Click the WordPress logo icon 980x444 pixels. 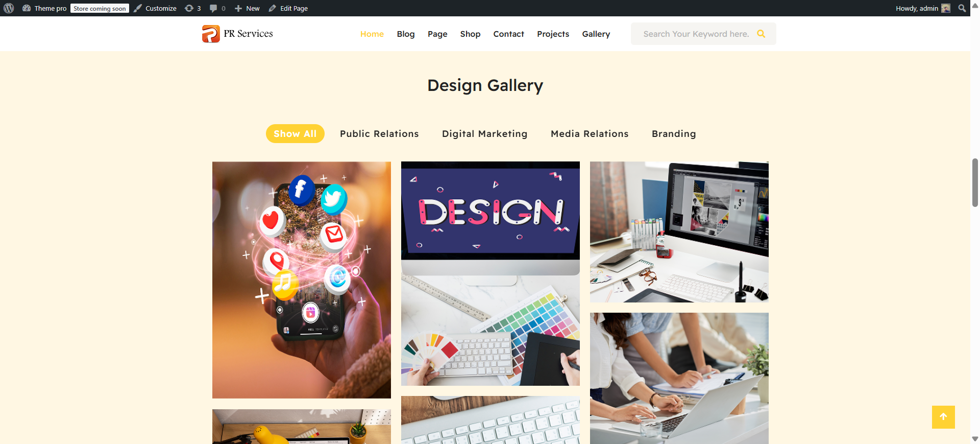[9, 8]
